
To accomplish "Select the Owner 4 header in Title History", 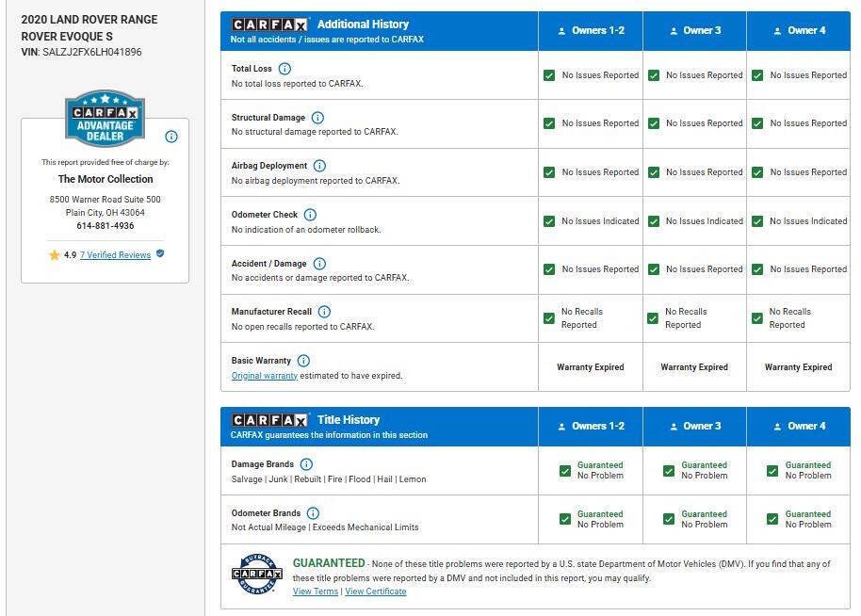I will [x=799, y=426].
